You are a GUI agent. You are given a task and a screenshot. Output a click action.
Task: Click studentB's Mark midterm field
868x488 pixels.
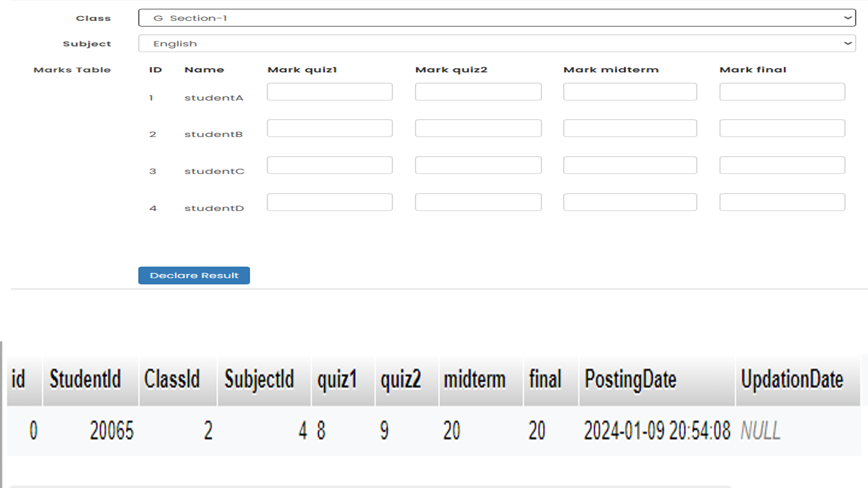(630, 128)
